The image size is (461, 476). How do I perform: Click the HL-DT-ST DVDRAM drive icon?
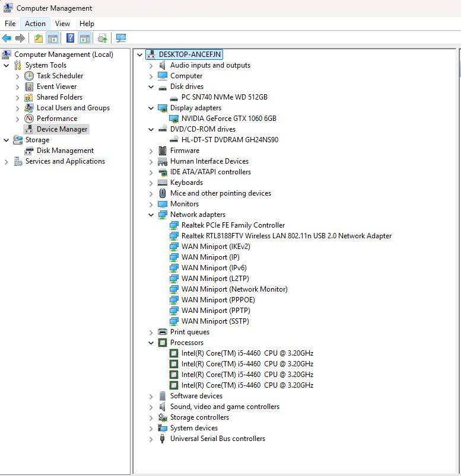pyautogui.click(x=174, y=140)
